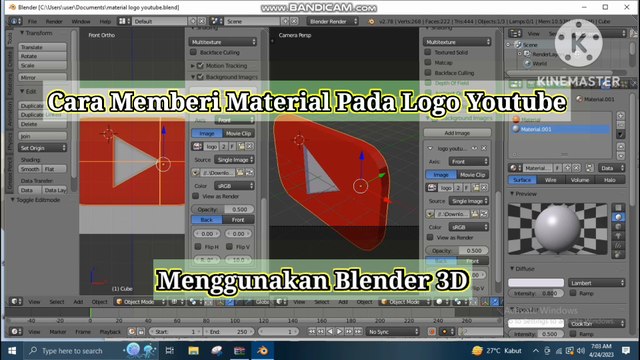Enable Textured Solid checkbox
The height and width of the screenshot is (360, 640).
428,52
